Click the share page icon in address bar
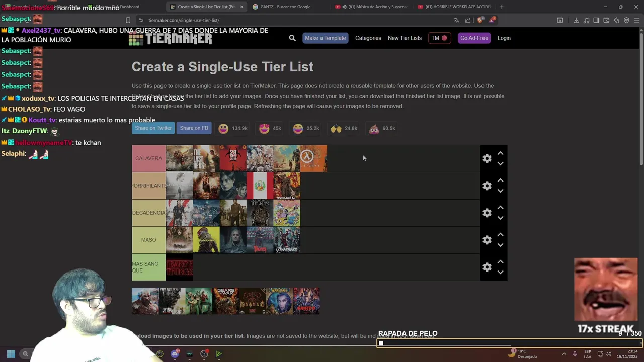Image resolution: width=644 pixels, height=362 pixels. tap(468, 20)
